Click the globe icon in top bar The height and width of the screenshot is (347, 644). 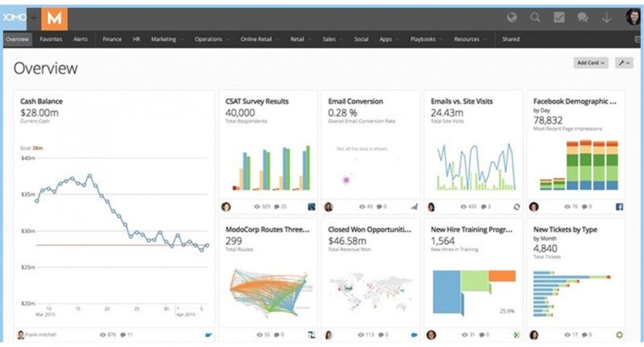pos(513,18)
